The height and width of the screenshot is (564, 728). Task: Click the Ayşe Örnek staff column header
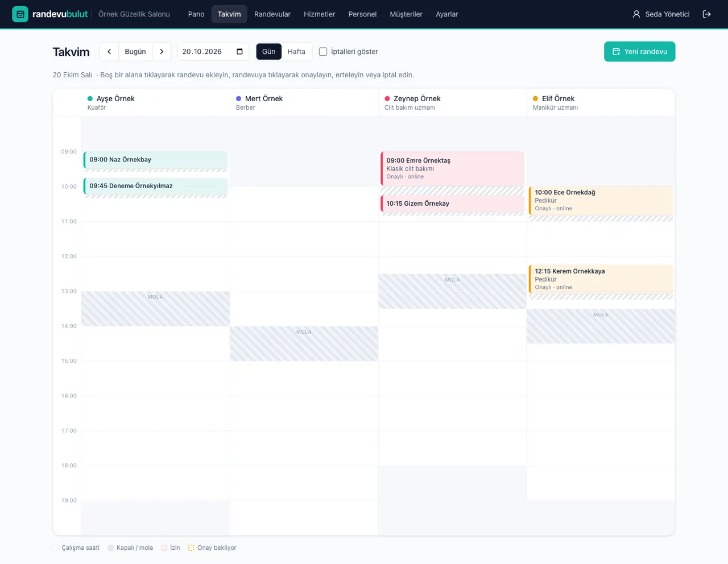[x=156, y=102]
